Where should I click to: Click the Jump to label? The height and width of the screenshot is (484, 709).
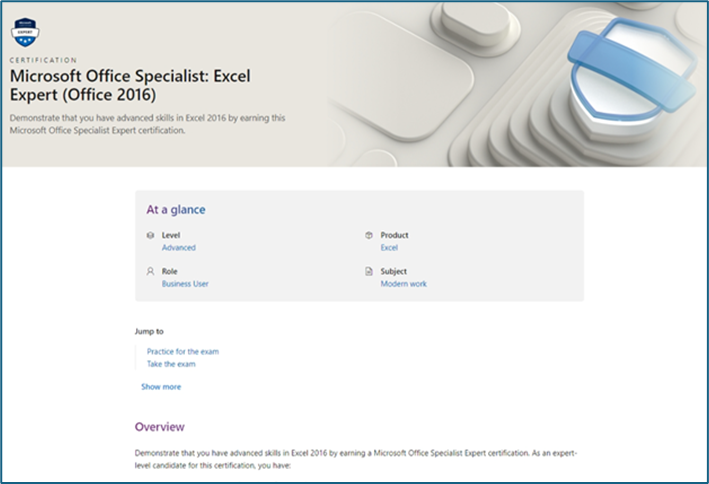coord(149,331)
